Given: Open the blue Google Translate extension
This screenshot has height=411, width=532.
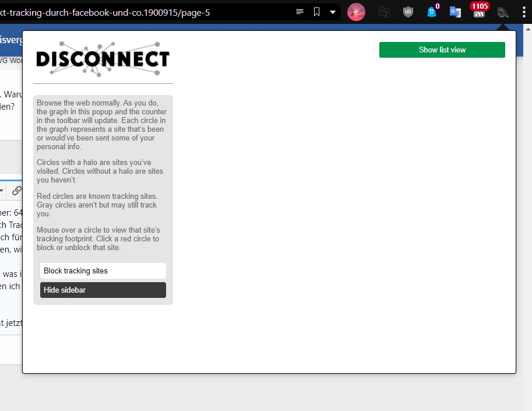Looking at the screenshot, I should (455, 12).
